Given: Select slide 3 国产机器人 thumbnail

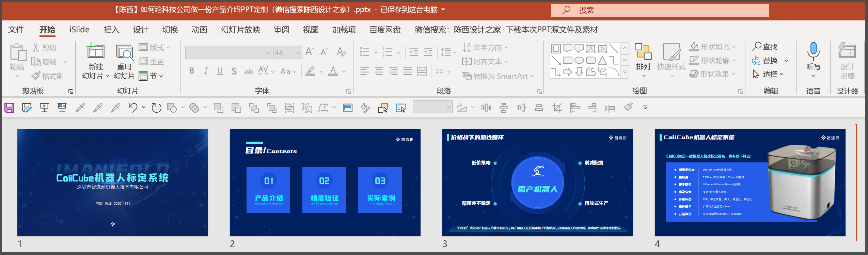Looking at the screenshot, I should [537, 182].
